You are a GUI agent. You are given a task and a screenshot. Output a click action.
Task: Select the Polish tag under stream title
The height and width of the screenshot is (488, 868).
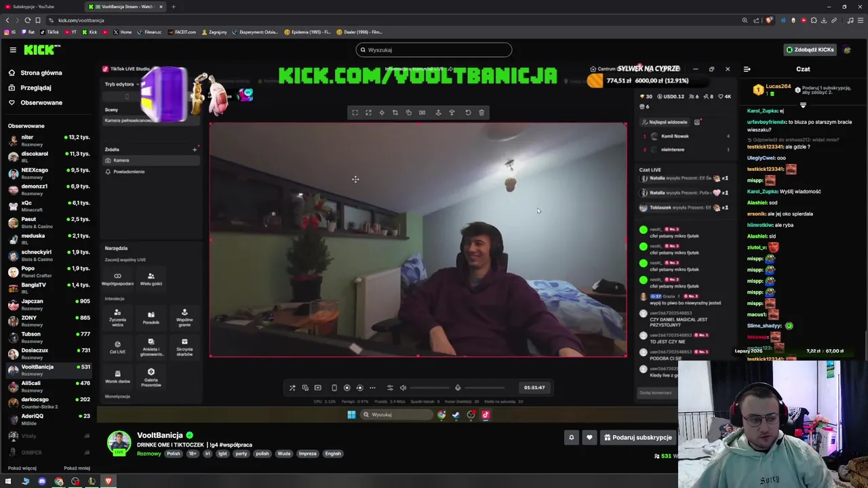click(174, 453)
